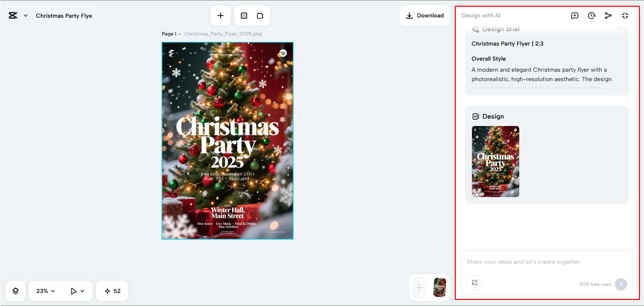Open the design generation history
The width and height of the screenshot is (644, 306).
591,15
